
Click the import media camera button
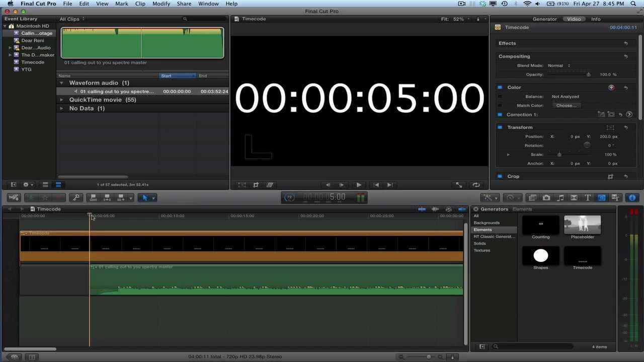14,198
